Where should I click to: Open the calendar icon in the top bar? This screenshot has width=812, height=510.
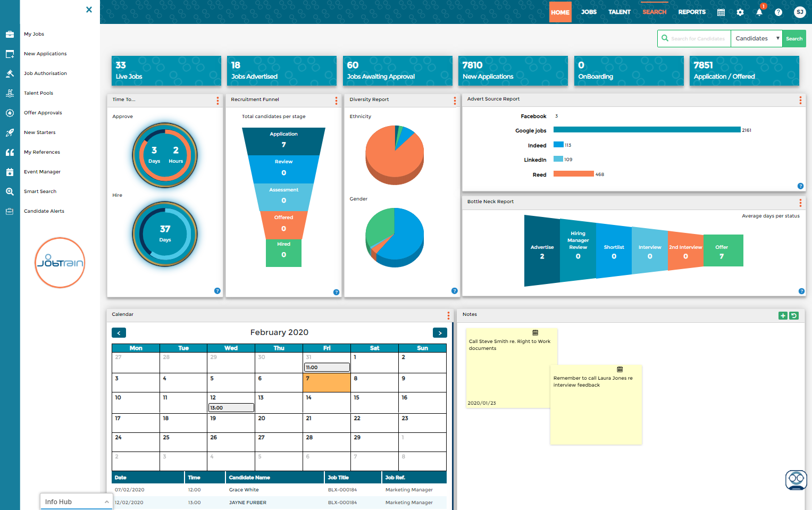(x=721, y=12)
